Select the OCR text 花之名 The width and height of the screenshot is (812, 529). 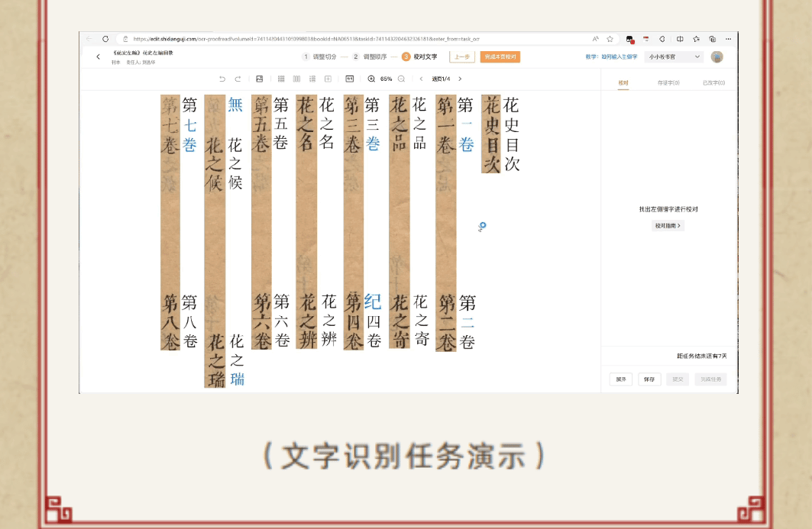pos(327,123)
